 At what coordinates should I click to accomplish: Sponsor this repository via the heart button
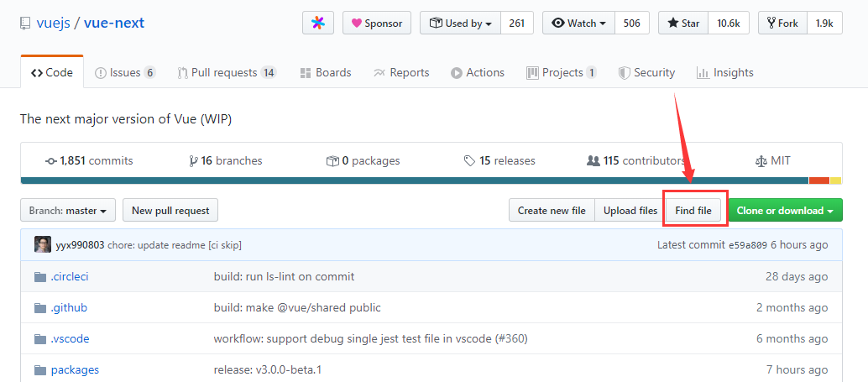coord(377,24)
